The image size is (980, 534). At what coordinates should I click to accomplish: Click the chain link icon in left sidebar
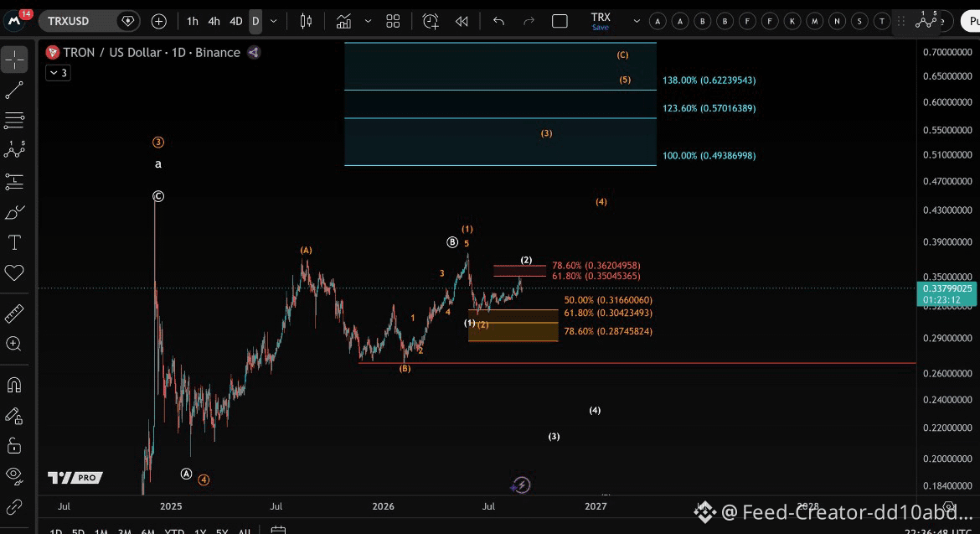[14, 505]
